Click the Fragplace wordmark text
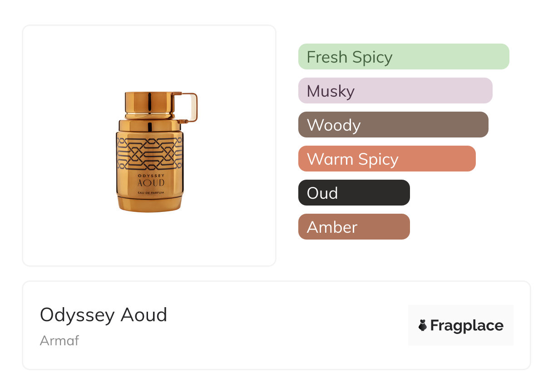Screen dimensions: 553x392 [467, 325]
